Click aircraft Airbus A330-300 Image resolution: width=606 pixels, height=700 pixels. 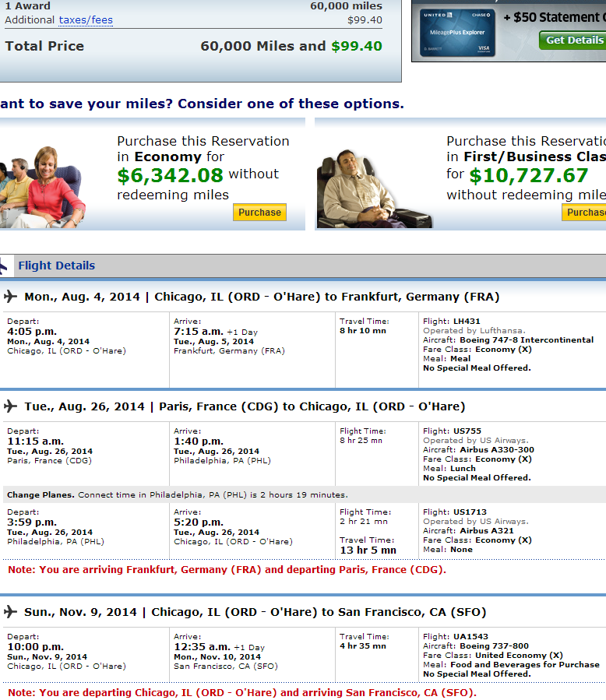[497, 449]
